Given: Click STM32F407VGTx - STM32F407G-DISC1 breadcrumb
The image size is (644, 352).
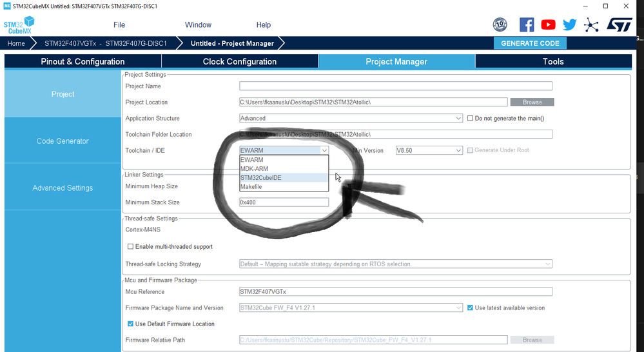Looking at the screenshot, I should pyautogui.click(x=106, y=43).
